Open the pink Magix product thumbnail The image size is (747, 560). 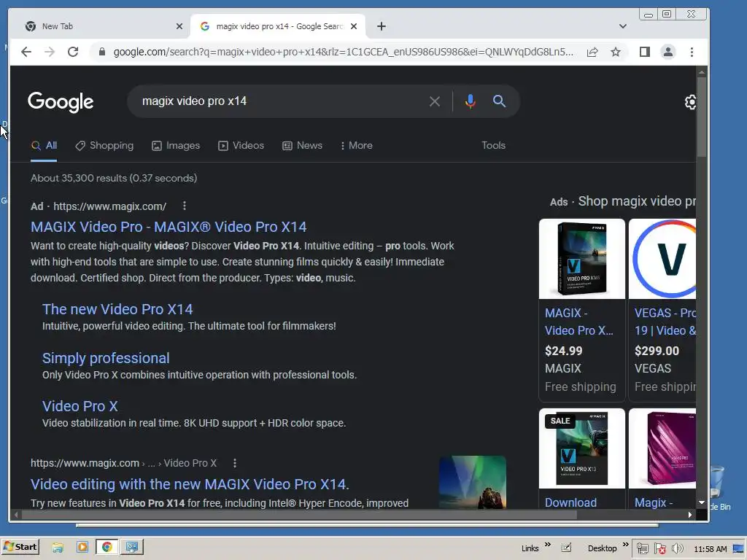pos(662,448)
